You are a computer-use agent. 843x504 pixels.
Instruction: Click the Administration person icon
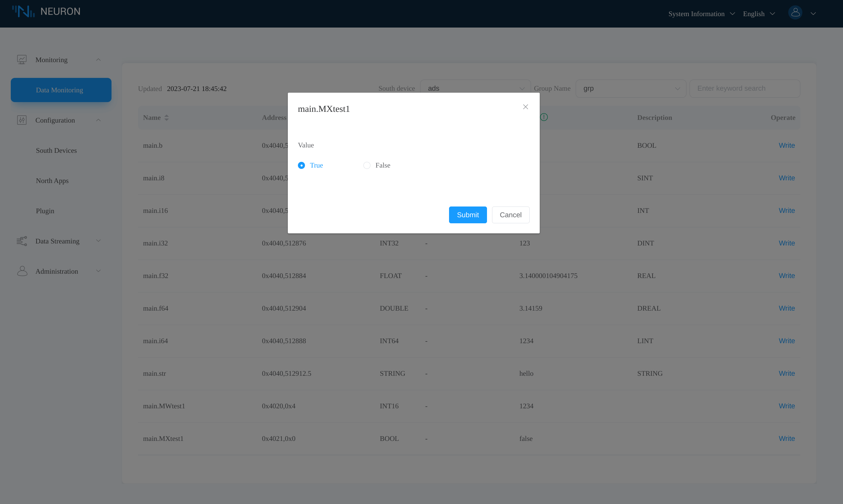(22, 271)
